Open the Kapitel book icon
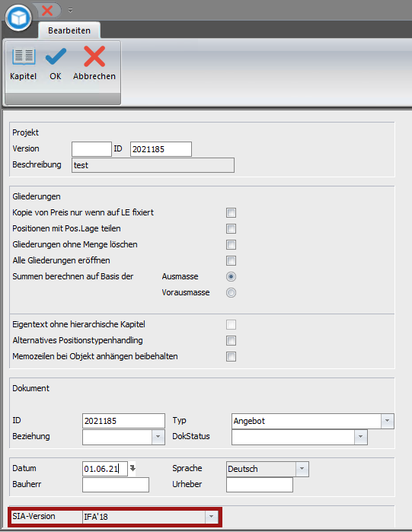Viewport: 412px width, 532px height. pyautogui.click(x=24, y=56)
